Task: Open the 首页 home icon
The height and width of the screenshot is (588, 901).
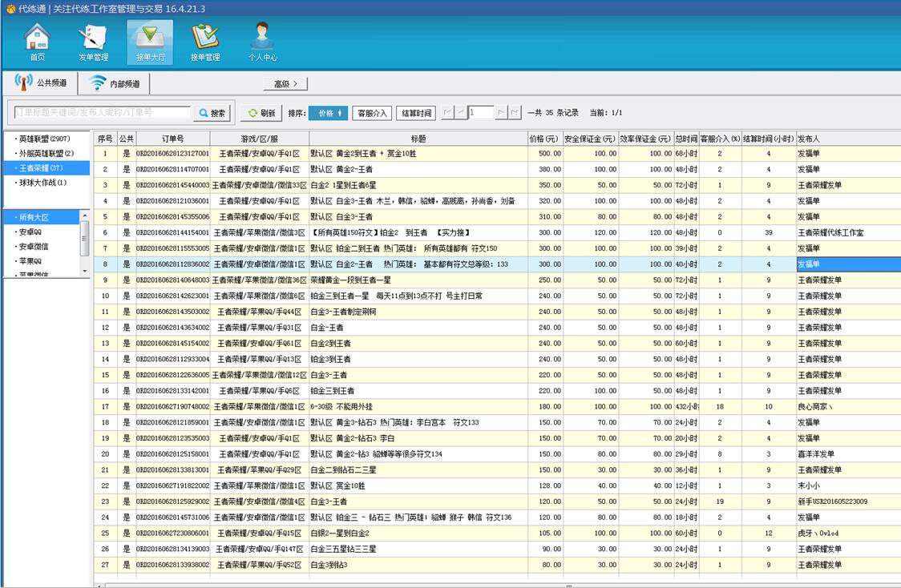Action: [x=38, y=42]
